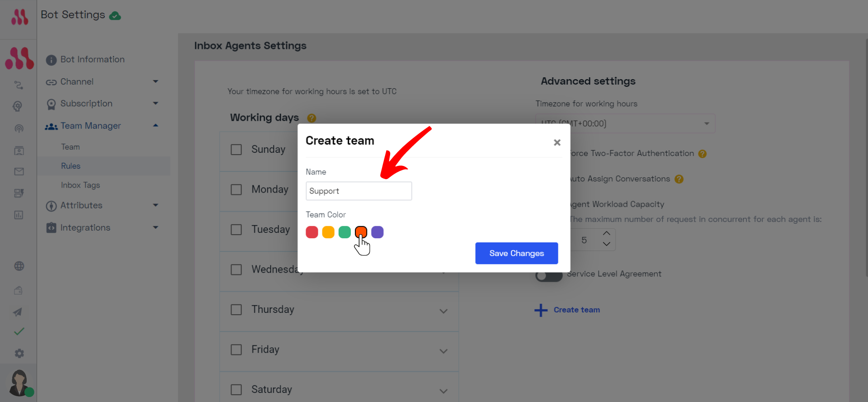Check the Friday working day checkbox
868x402 pixels.
click(x=236, y=350)
